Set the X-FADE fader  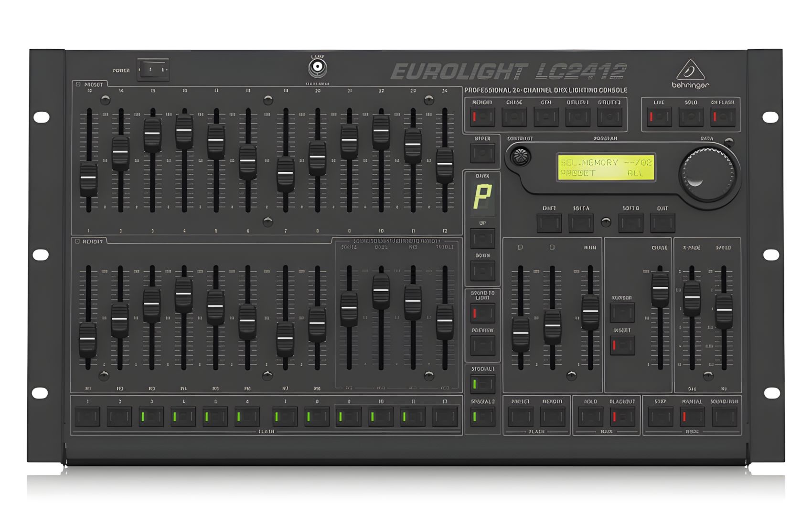692,299
